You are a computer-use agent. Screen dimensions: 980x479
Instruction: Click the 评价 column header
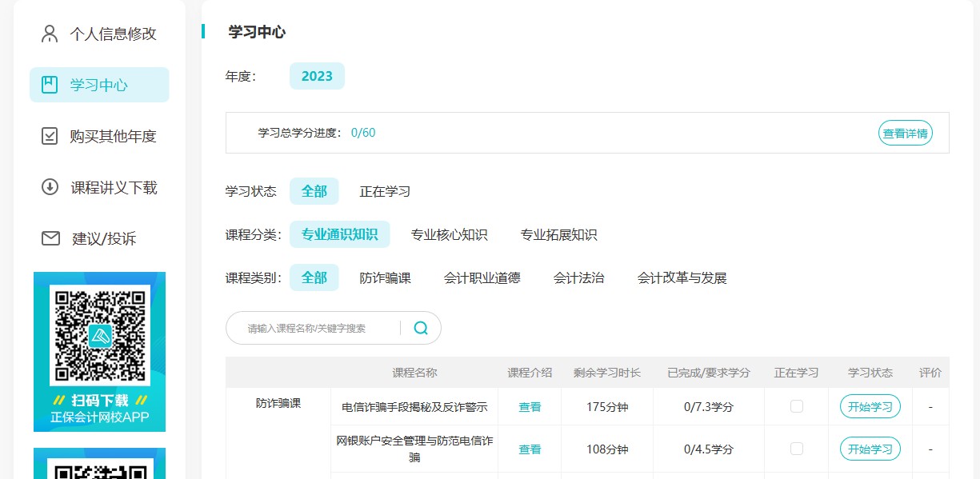click(x=930, y=373)
